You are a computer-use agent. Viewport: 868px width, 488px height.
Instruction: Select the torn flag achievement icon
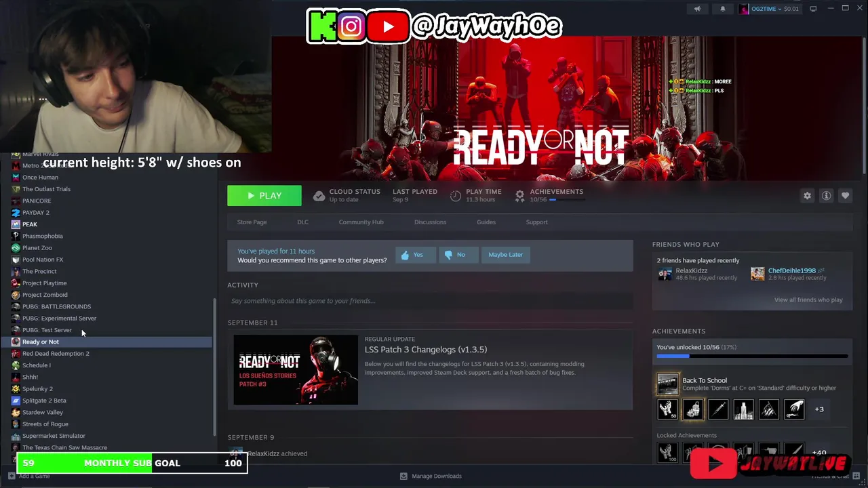point(769,409)
